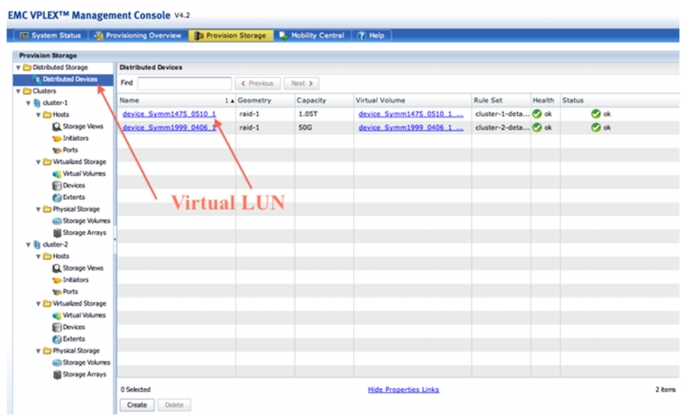This screenshot has height=420, width=685.
Task: Collapse Physical Storage under cluster-1
Action: 38,209
